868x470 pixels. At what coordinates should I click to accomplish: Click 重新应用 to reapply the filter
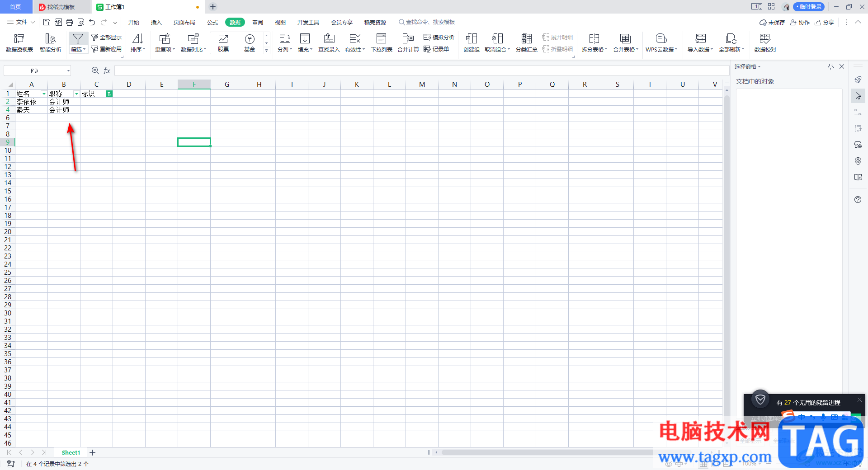click(106, 49)
